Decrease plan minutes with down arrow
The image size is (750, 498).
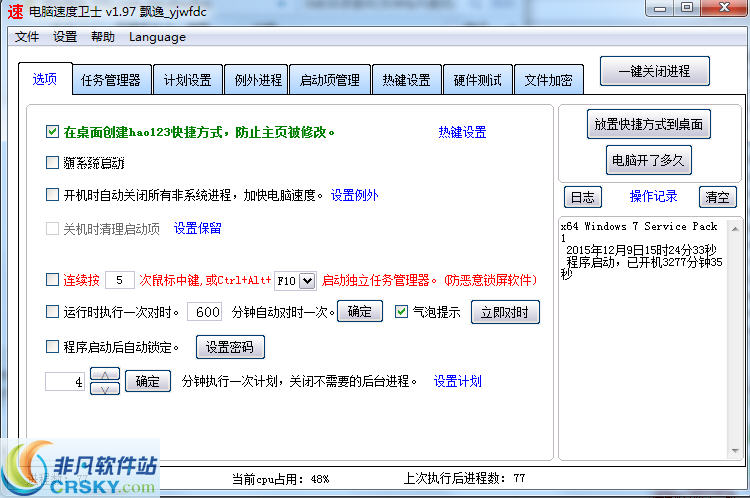click(105, 389)
